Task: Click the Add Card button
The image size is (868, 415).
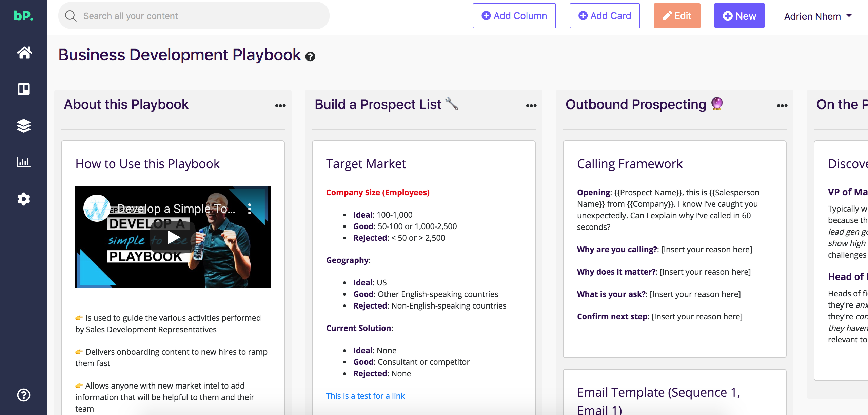Action: coord(605,16)
